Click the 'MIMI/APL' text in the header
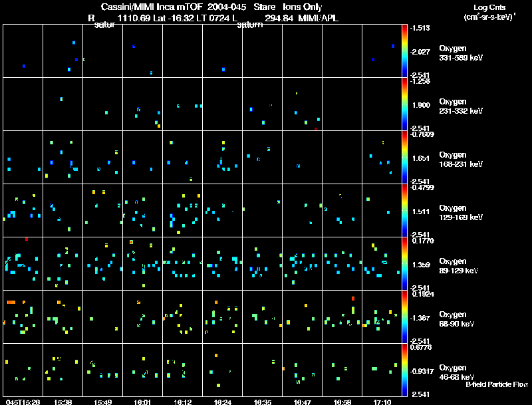Image resolution: width=532 pixels, height=405 pixels. click(x=319, y=19)
